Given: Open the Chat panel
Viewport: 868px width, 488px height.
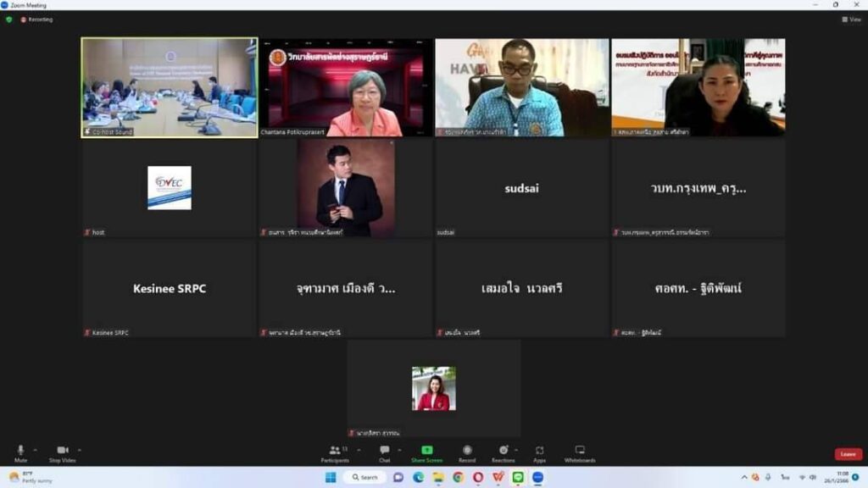Looking at the screenshot, I should point(384,452).
